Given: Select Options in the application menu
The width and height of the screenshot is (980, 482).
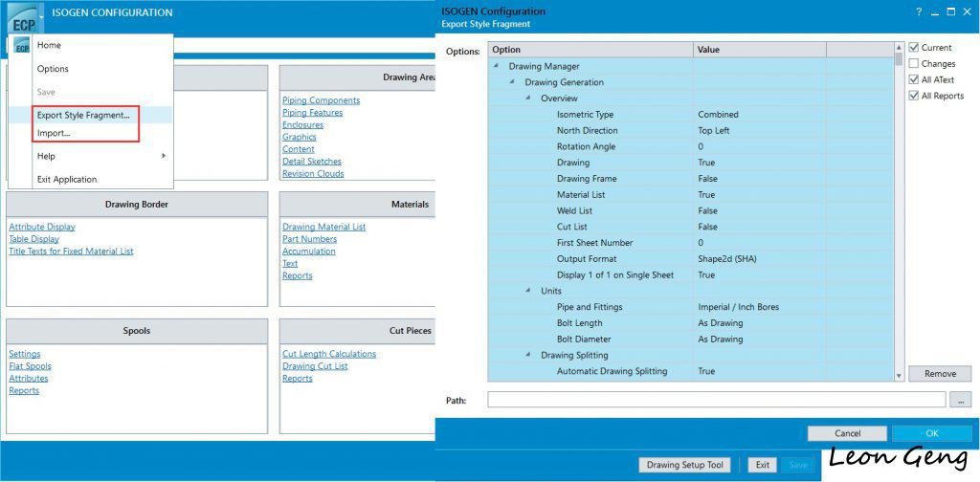Looking at the screenshot, I should (53, 69).
